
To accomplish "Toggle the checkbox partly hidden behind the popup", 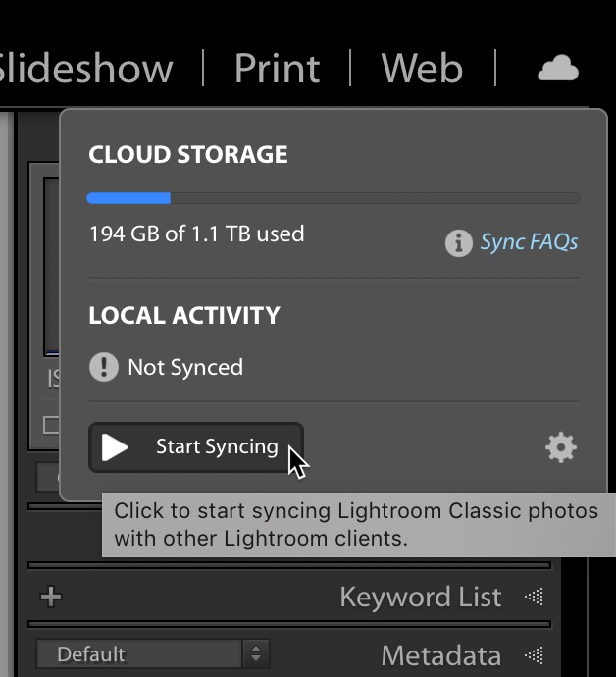I will point(52,425).
